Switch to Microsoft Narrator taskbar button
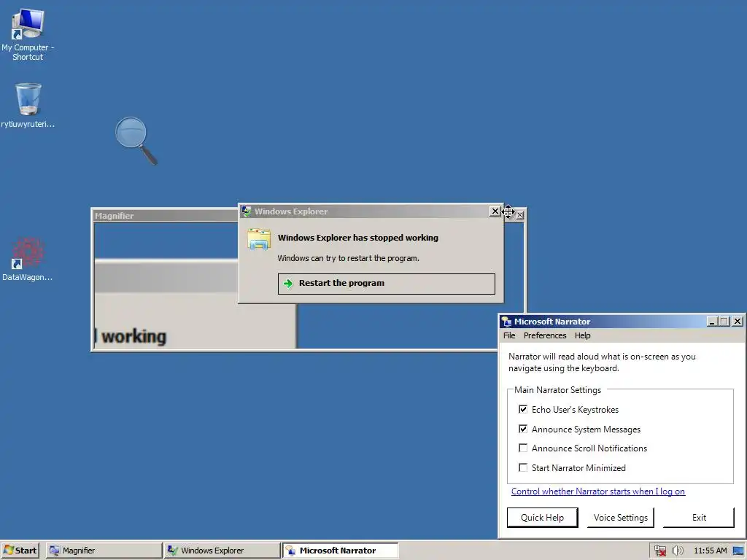This screenshot has height=560, width=747. click(x=340, y=551)
